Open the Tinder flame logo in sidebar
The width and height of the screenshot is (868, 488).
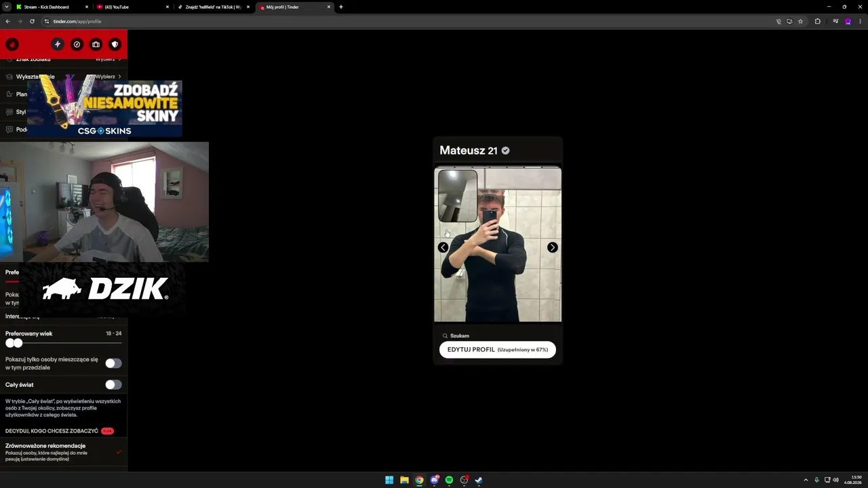(x=12, y=45)
